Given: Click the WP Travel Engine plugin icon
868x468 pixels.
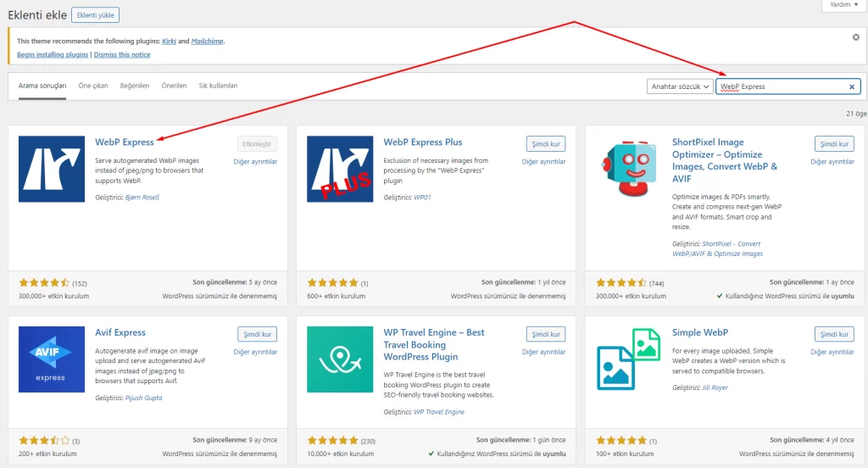Looking at the screenshot, I should [x=340, y=359].
